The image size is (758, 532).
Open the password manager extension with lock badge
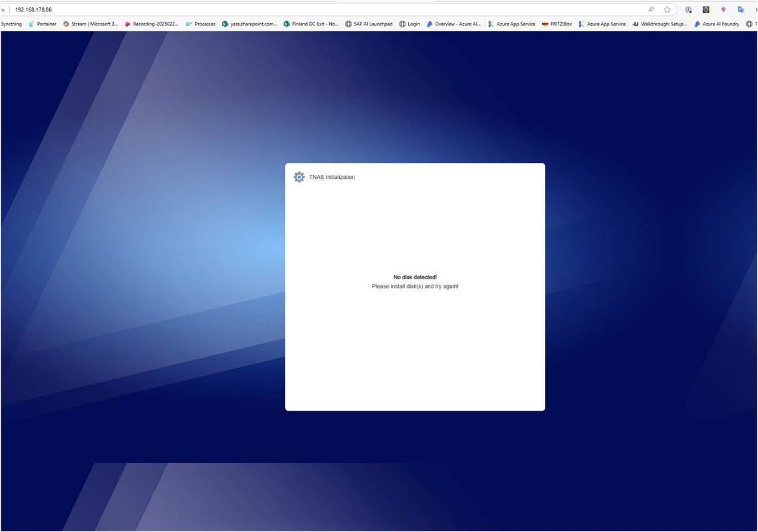tap(688, 10)
